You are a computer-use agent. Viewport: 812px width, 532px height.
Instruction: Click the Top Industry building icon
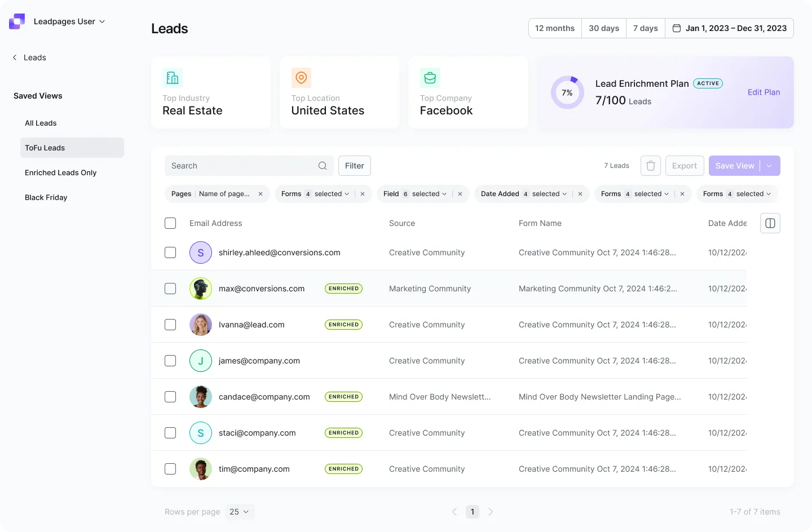(x=172, y=77)
